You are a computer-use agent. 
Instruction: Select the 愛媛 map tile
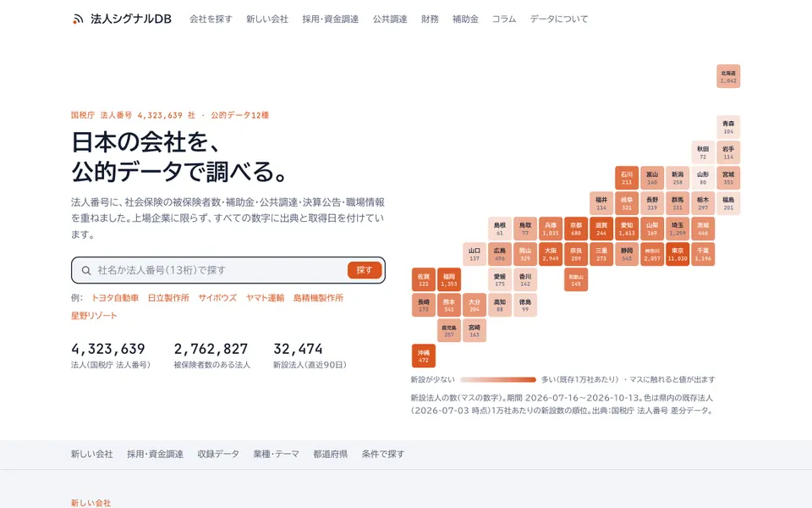(500, 280)
